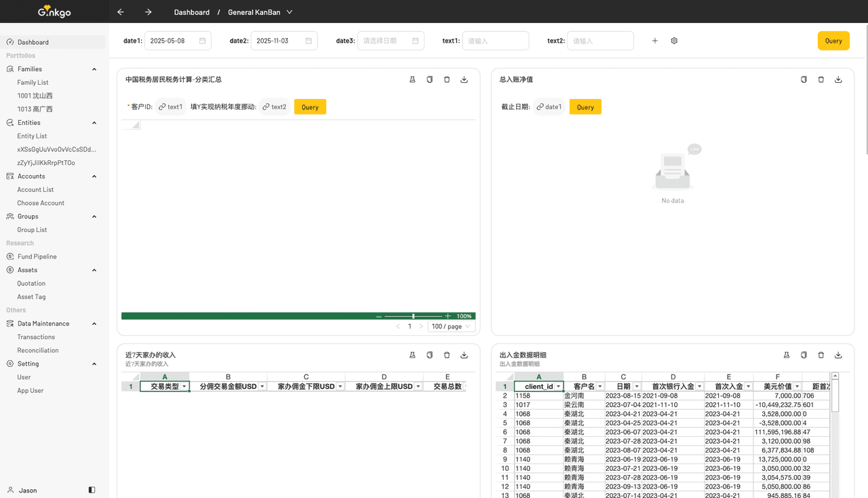Image resolution: width=868 pixels, height=498 pixels.
Task: Open the 分佣交易金额USD column filter dropdown
Action: (262, 387)
